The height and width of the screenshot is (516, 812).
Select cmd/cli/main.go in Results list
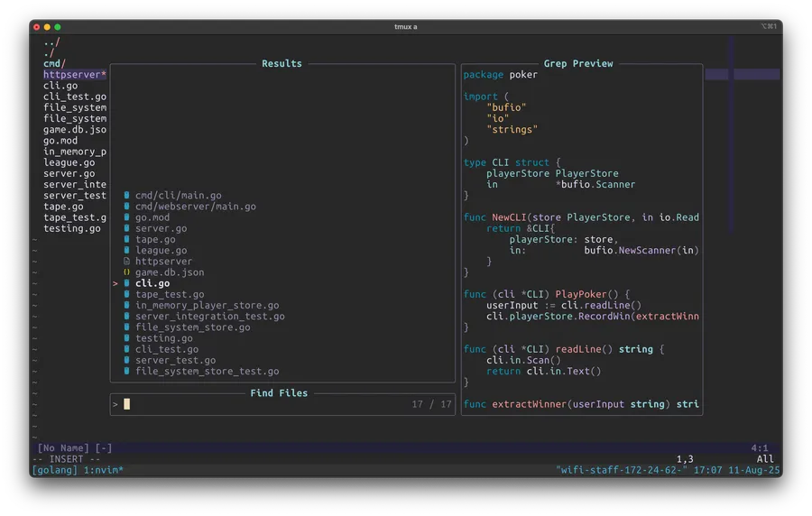point(178,195)
